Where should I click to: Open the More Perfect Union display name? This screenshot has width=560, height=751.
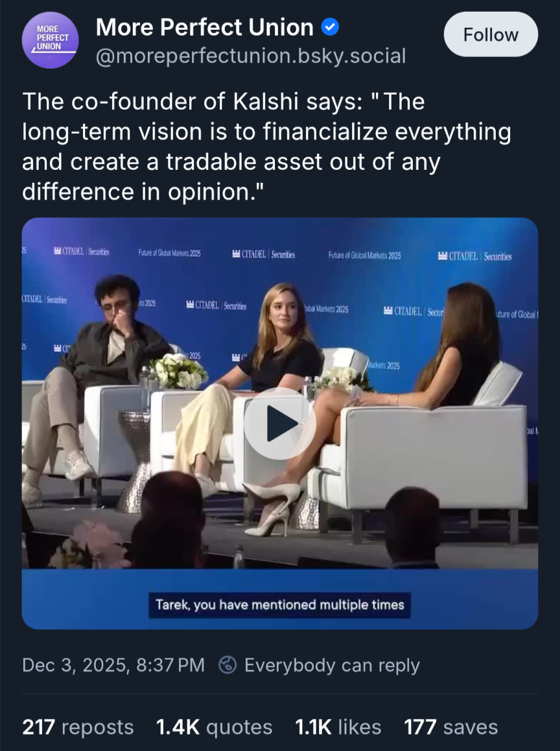(205, 27)
